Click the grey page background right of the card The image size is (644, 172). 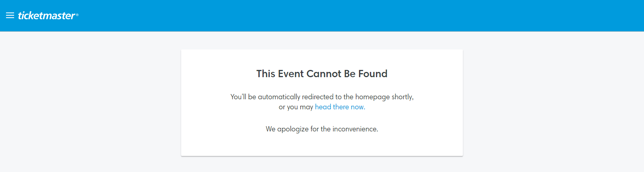tap(553, 100)
